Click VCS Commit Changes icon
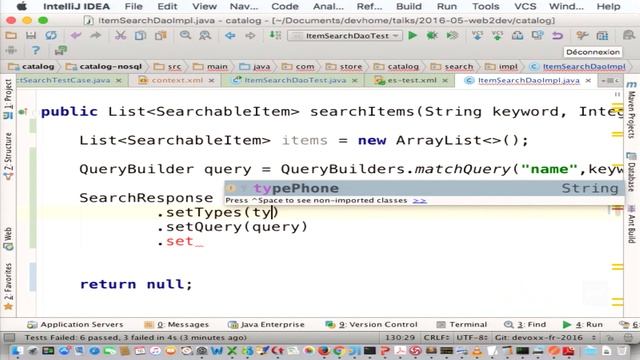The width and height of the screenshot is (640, 360). pos(497,36)
